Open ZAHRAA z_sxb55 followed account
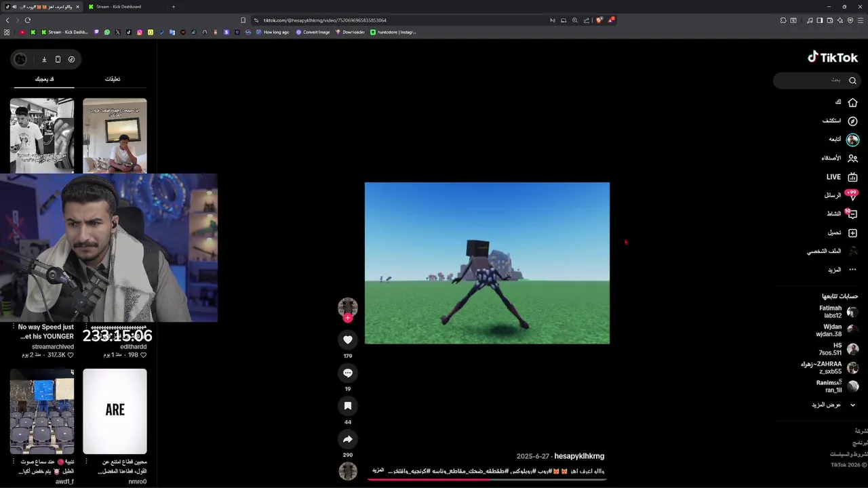Screen dimensions: 868x488 [830, 367]
